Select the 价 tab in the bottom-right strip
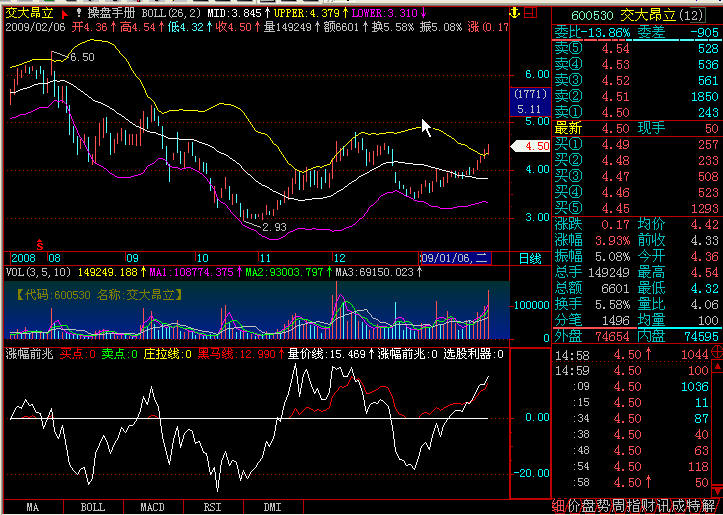 coord(574,506)
